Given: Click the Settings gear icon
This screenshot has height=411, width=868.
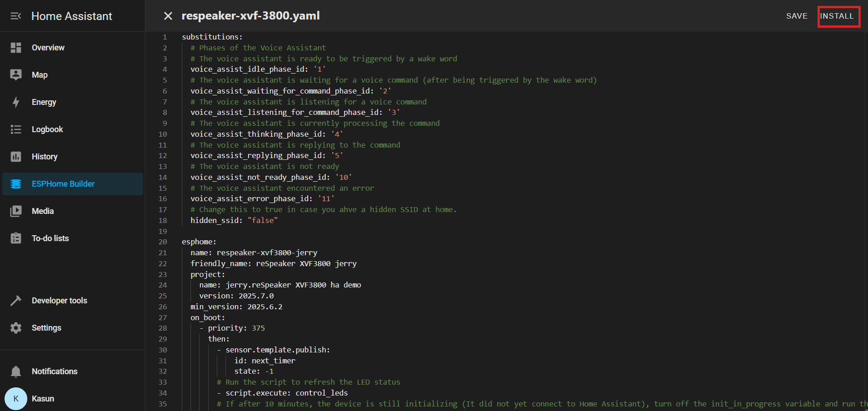Looking at the screenshot, I should pyautogui.click(x=16, y=328).
